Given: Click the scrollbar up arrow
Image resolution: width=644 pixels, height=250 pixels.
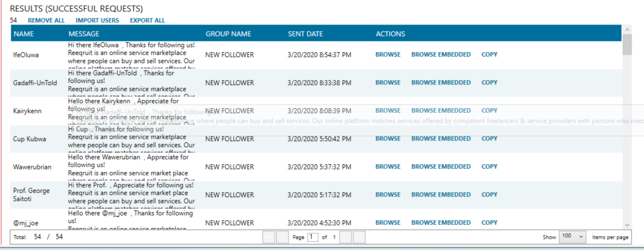Looking at the screenshot, I should (627, 29).
